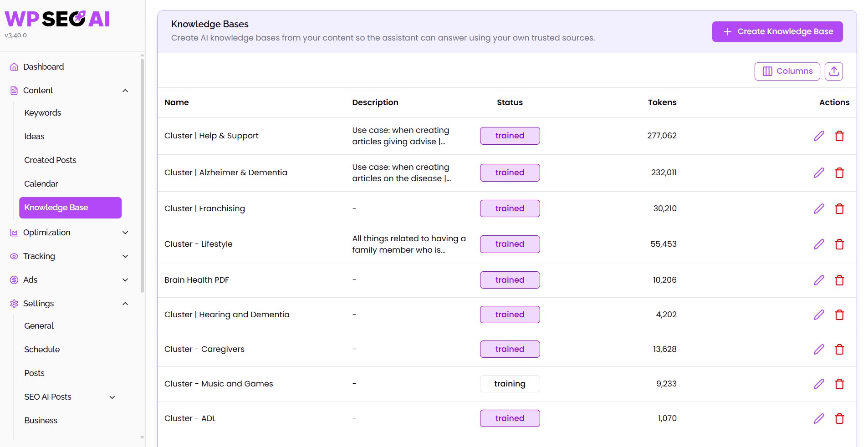Collapse the Content menu section
This screenshot has width=868, height=447.
(125, 91)
